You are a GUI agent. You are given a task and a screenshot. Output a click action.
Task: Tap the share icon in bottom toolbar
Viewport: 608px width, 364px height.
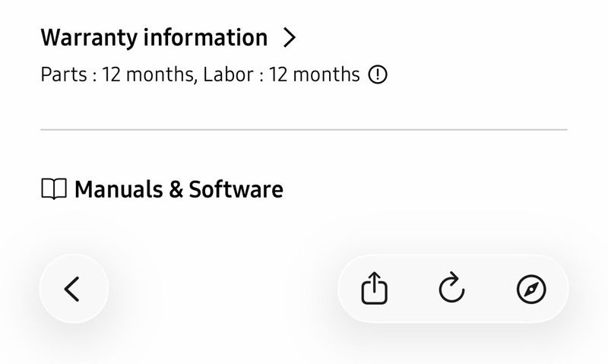pyautogui.click(x=374, y=288)
